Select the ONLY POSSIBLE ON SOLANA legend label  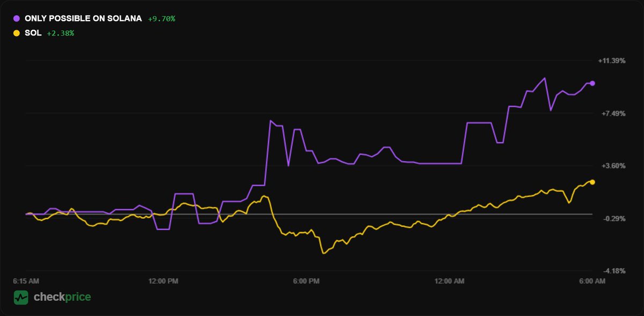tap(83, 18)
